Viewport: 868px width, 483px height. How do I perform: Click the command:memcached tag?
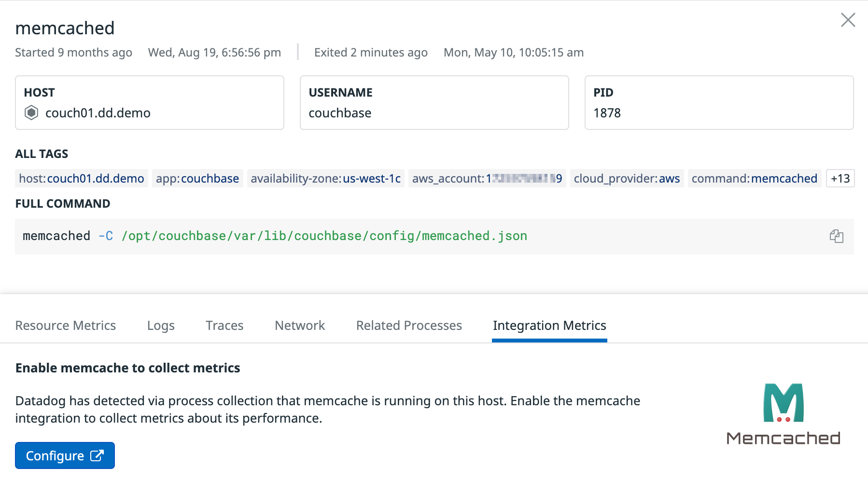click(x=754, y=178)
